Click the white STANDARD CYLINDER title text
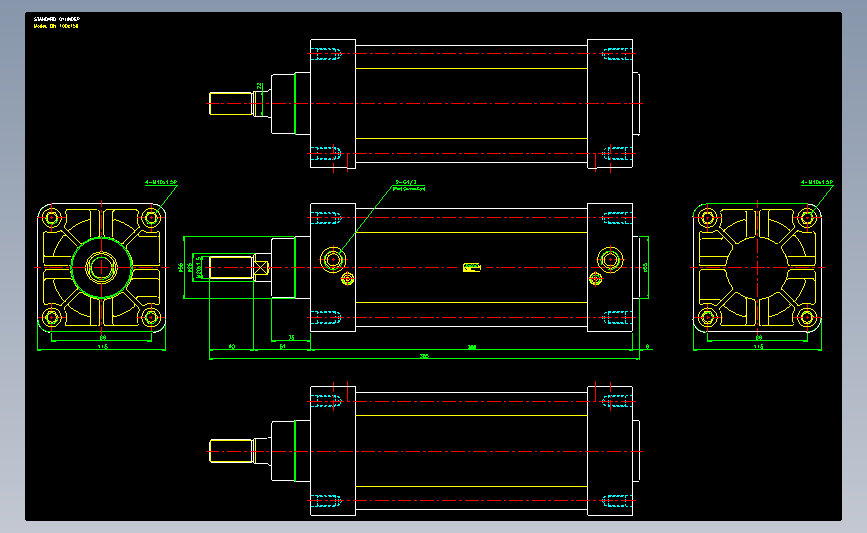Screen dimensions: 867x533 [56, 19]
